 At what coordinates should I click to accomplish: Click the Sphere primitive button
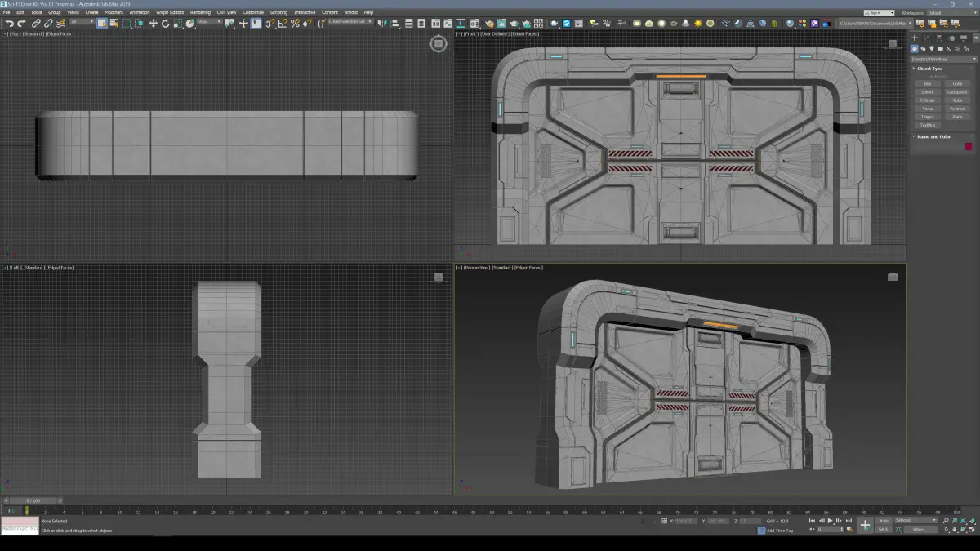pyautogui.click(x=928, y=92)
